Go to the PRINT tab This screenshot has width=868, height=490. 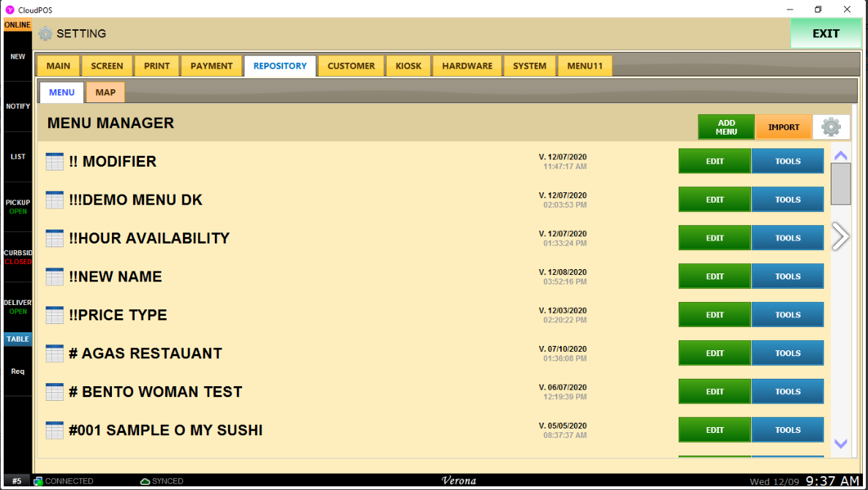tap(156, 66)
